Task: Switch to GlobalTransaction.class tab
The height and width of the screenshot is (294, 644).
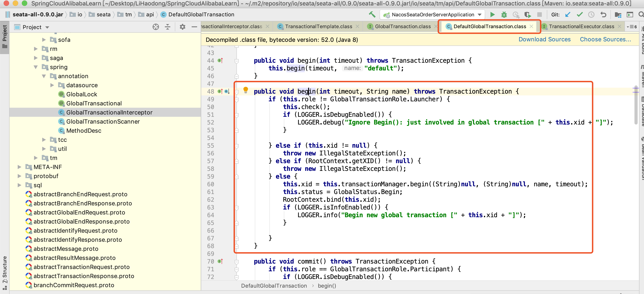Action: [x=402, y=27]
